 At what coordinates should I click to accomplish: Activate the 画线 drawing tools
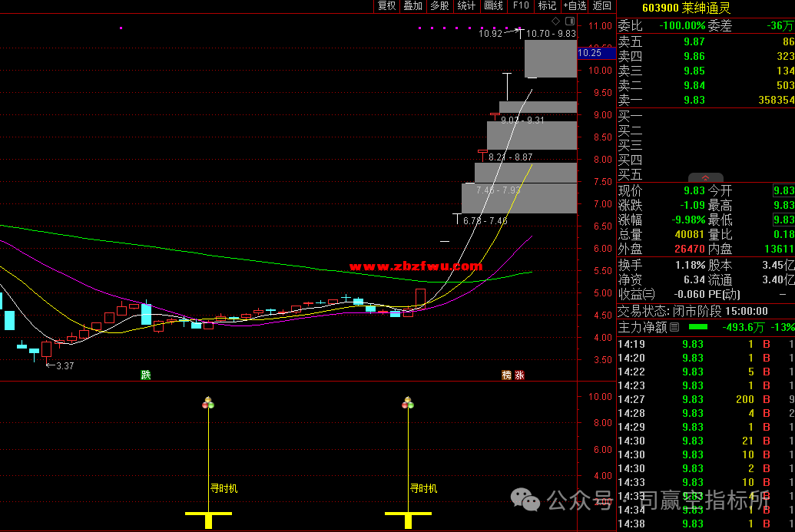click(x=493, y=5)
